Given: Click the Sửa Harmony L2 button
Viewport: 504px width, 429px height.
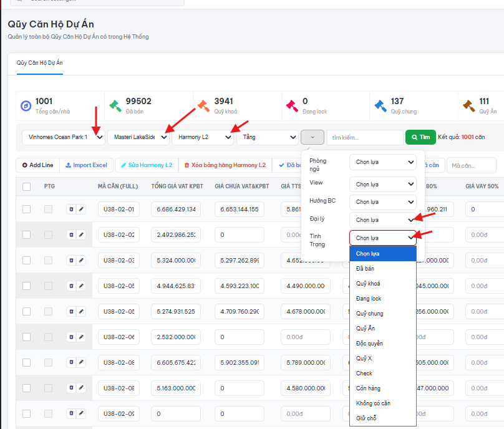Looking at the screenshot, I should (x=147, y=165).
